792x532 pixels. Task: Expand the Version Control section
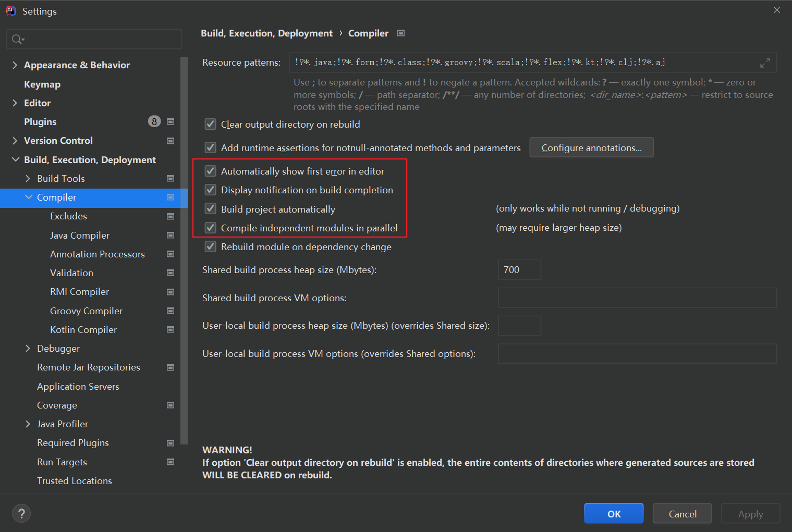tap(15, 141)
